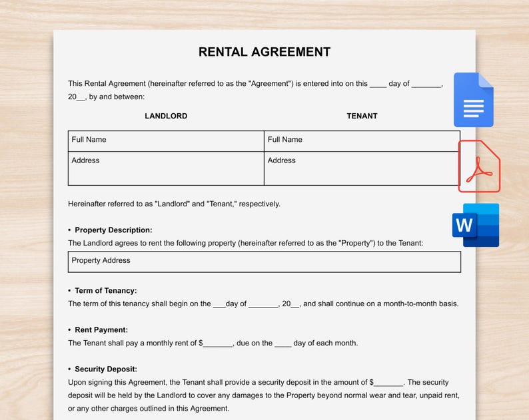Viewport: 529px width, 420px height.
Task: Click the Property Address box
Action: tap(264, 262)
